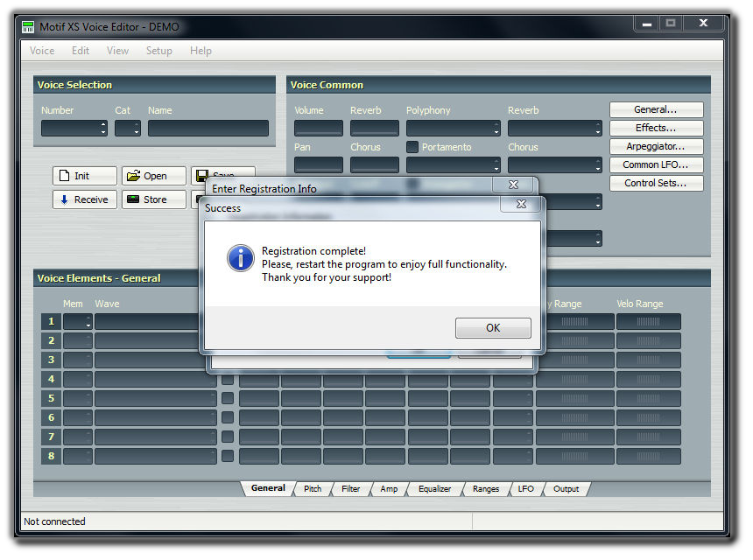Open the Voice menu

point(42,51)
